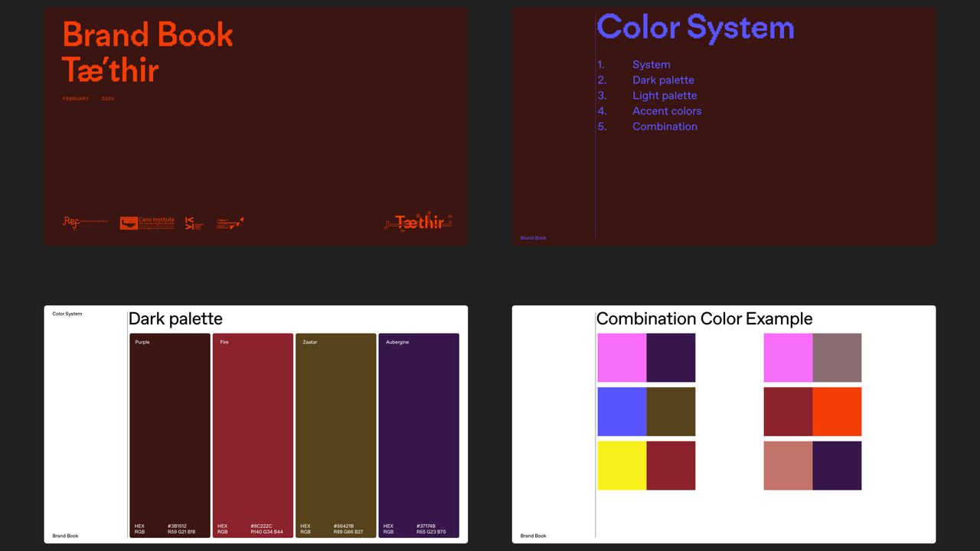This screenshot has width=980, height=551.
Task: Click 'Accent colors' in the contents list
Action: [667, 111]
